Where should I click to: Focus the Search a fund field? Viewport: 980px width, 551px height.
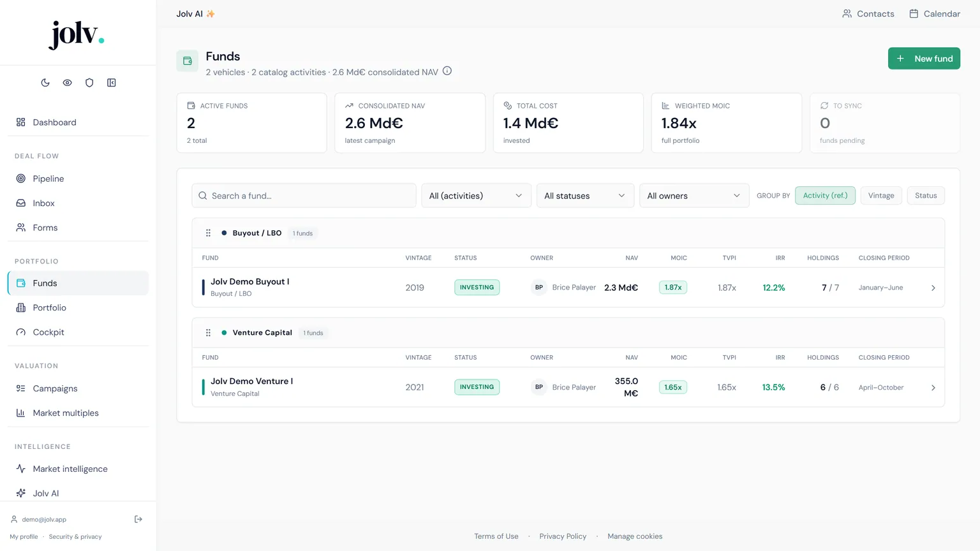(x=304, y=196)
